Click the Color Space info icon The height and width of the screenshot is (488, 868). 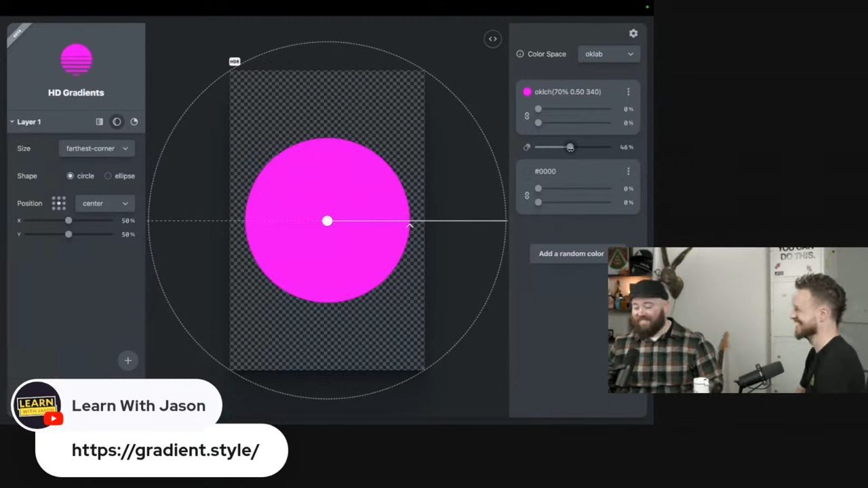click(x=520, y=54)
